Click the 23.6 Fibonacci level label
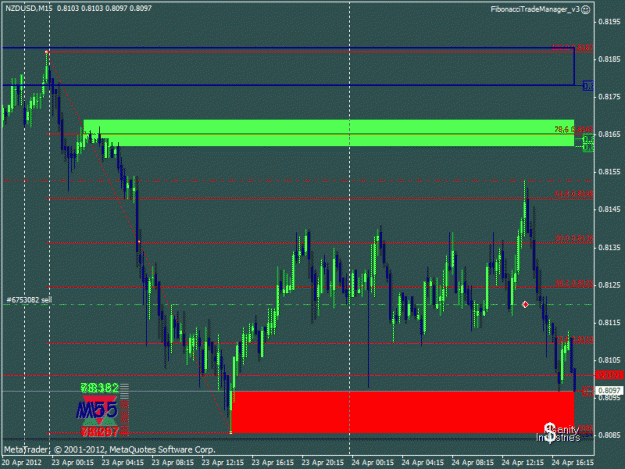 (x=574, y=339)
